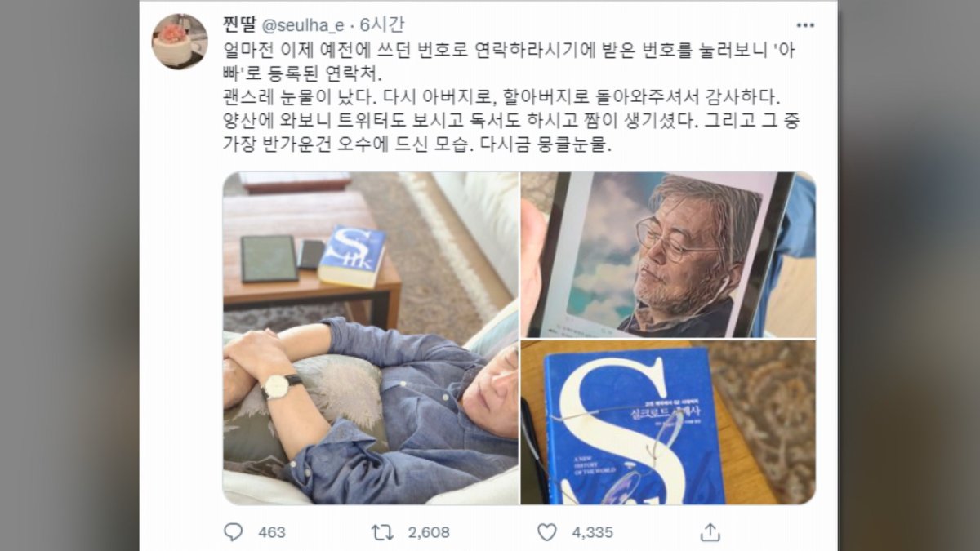Click the 4,335 likes count
The height and width of the screenshot is (551, 980).
pyautogui.click(x=592, y=532)
